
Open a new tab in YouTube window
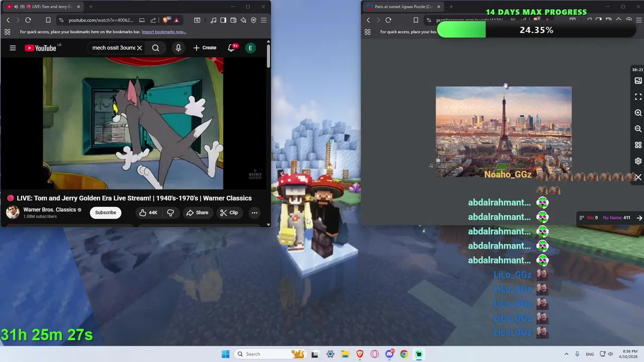point(91,7)
